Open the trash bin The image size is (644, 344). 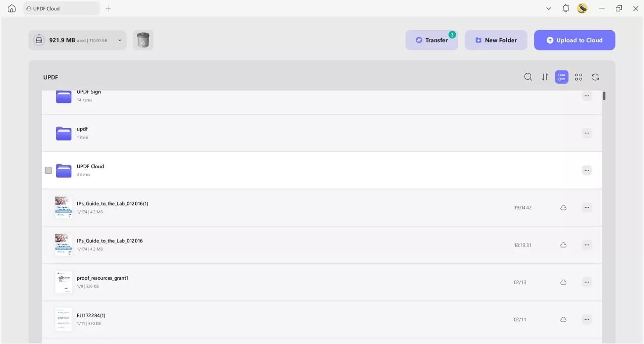pos(143,40)
